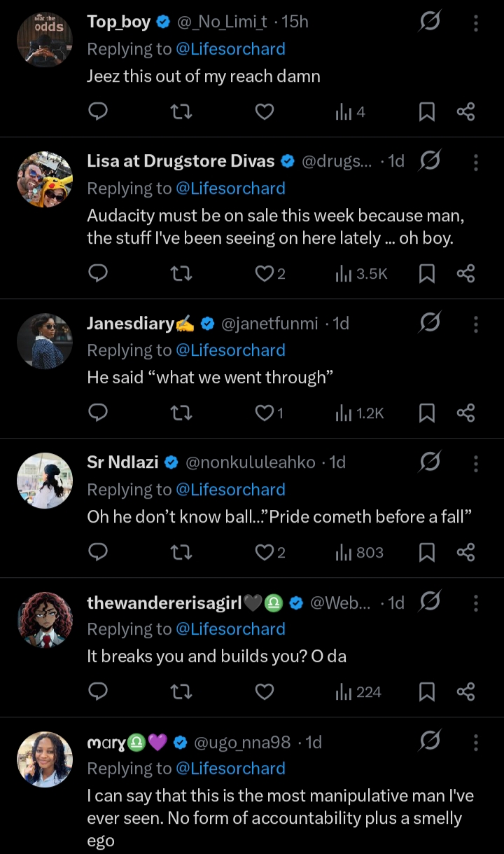Open Grok icon on Sr Ndlazi's reply
The height and width of the screenshot is (854, 504).
[429, 463]
